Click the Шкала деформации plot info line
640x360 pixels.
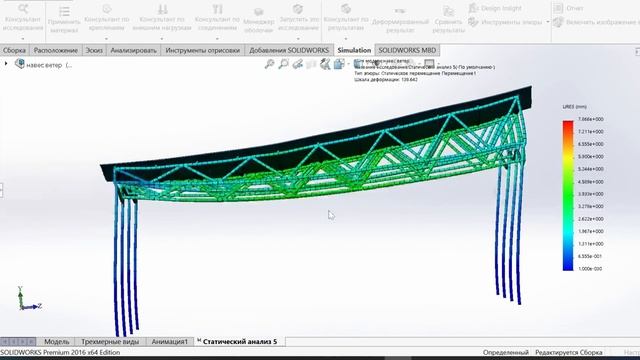pos(386,80)
